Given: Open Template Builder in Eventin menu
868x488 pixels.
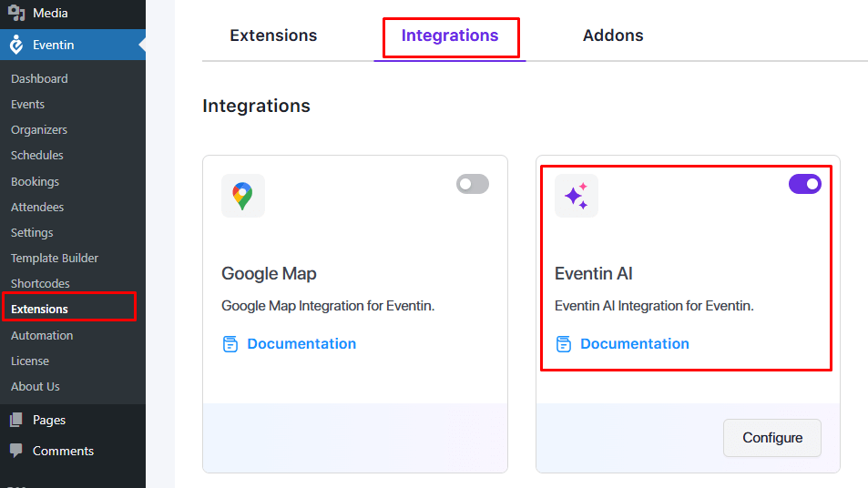Looking at the screenshot, I should (x=55, y=259).
